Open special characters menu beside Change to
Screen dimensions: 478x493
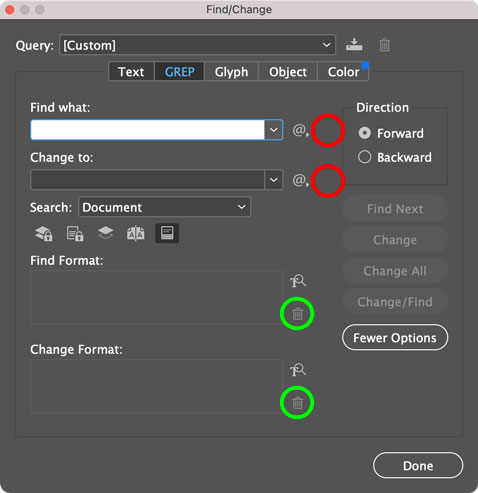pos(300,180)
